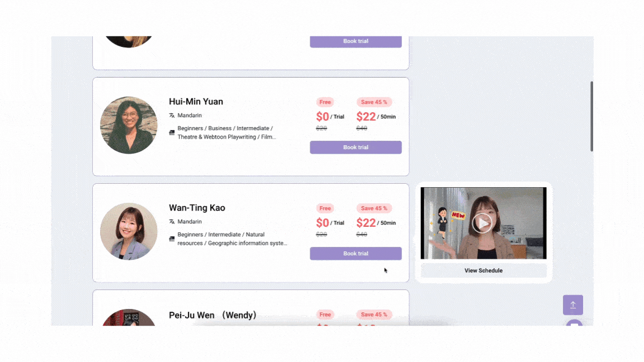The height and width of the screenshot is (362, 644).
Task: Click the teaching subjects icon on Hui-Min Yuan's card
Action: click(172, 132)
